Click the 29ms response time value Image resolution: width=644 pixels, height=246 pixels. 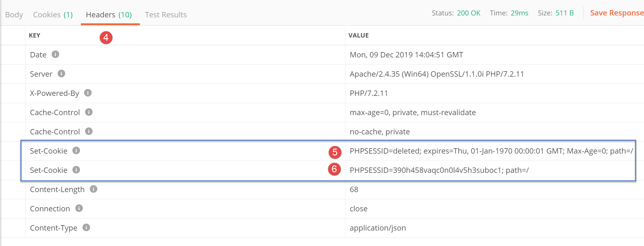pyautogui.click(x=519, y=13)
